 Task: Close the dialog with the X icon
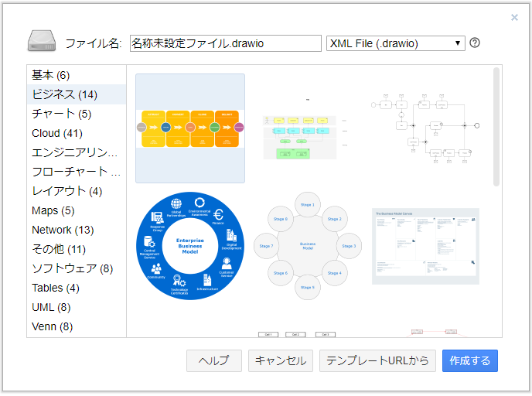514,17
